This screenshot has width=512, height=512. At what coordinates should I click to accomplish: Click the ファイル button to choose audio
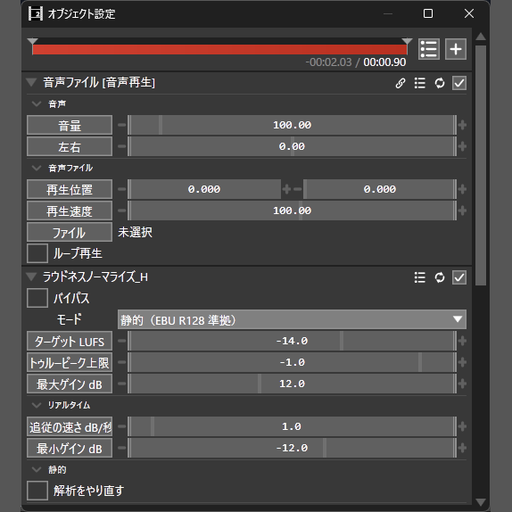pos(69,232)
